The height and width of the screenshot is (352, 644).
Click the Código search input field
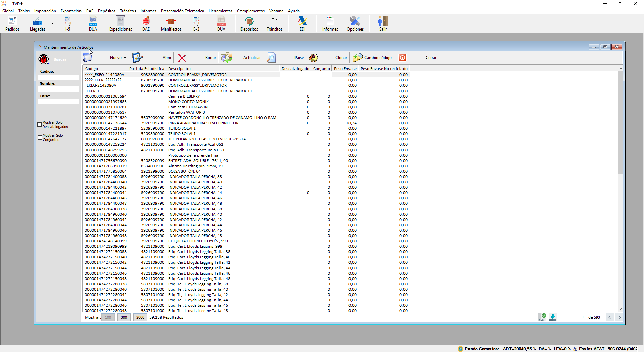[58, 77]
